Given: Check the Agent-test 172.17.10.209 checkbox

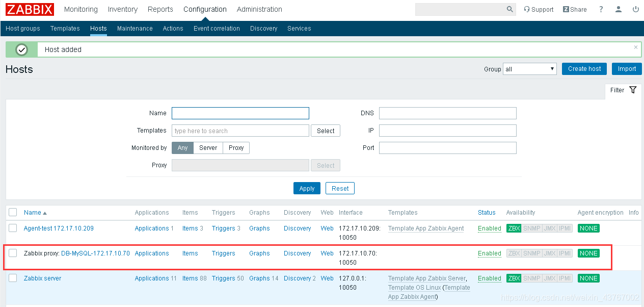Looking at the screenshot, I should click(13, 228).
